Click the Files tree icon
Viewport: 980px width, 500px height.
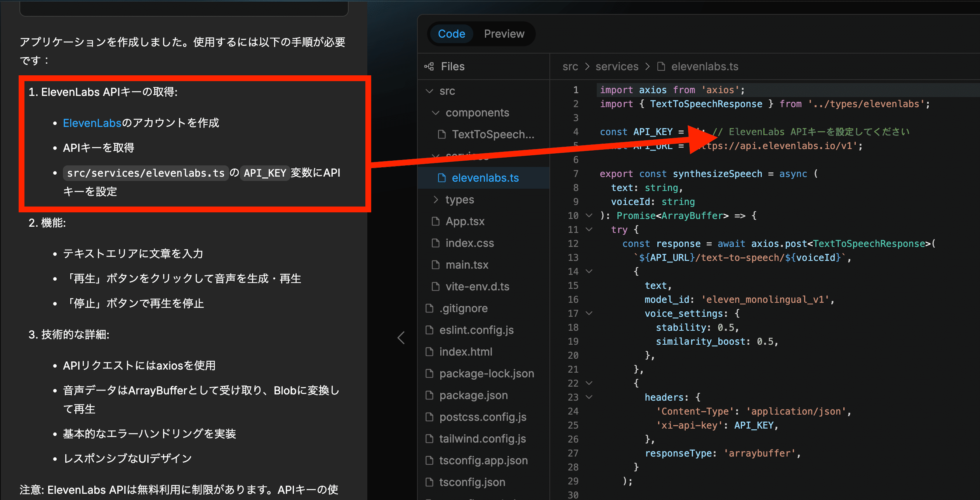tap(429, 66)
